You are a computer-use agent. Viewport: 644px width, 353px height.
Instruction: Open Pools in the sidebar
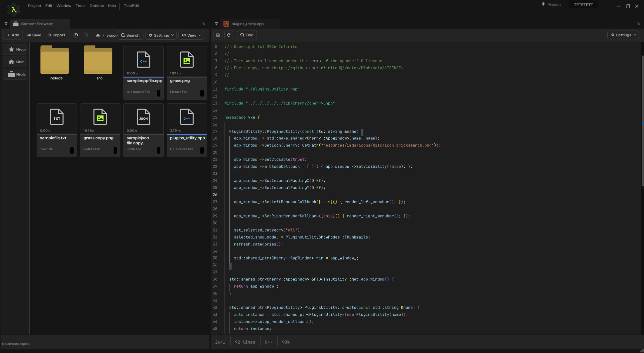(15, 74)
